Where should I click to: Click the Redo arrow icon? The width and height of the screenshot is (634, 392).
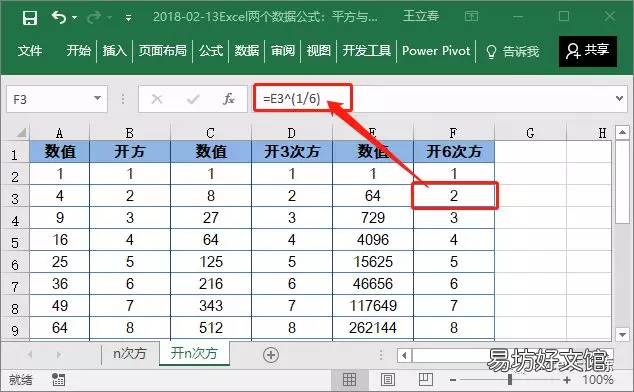[94, 17]
